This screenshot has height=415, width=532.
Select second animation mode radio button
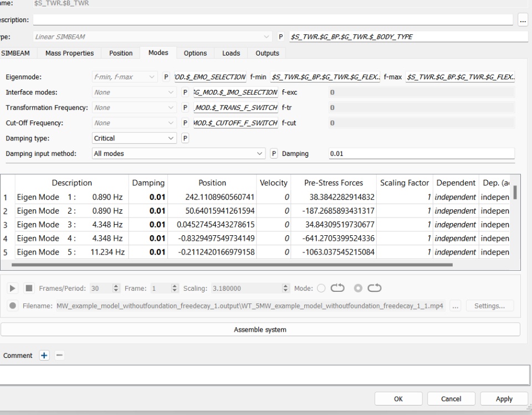(x=358, y=289)
